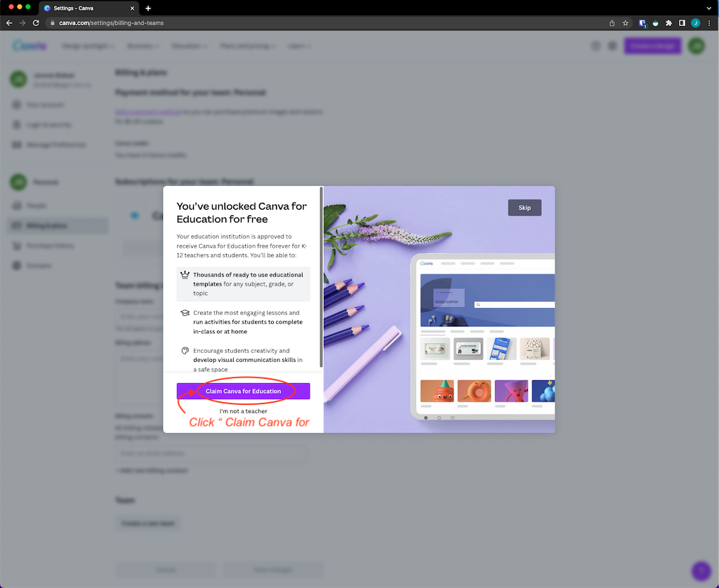Click the settings gear icon in Canva header

click(x=612, y=46)
